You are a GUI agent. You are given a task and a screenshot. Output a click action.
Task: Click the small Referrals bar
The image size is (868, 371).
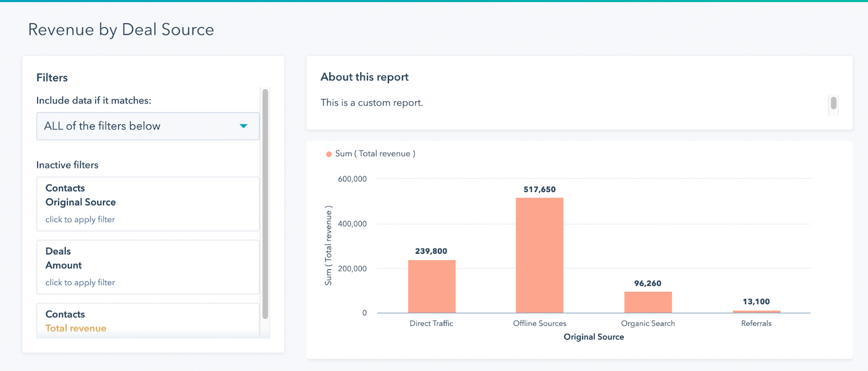[756, 312]
